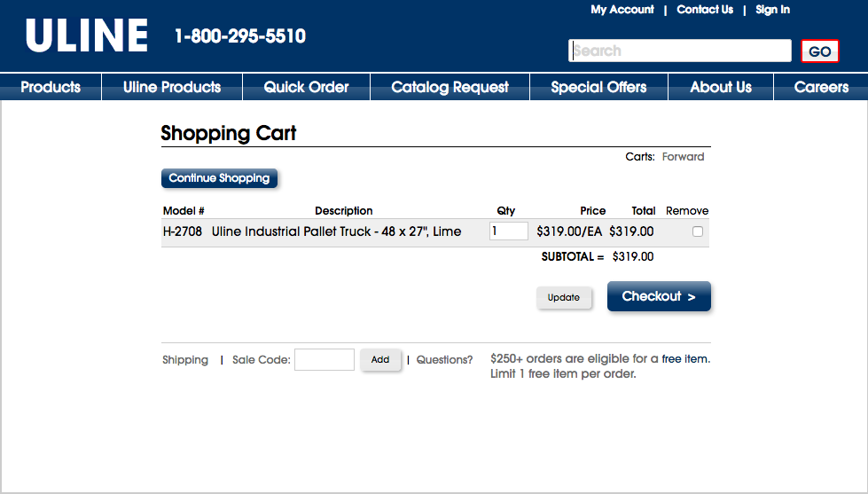Click the Sign In link
The image size is (868, 494).
772,10
